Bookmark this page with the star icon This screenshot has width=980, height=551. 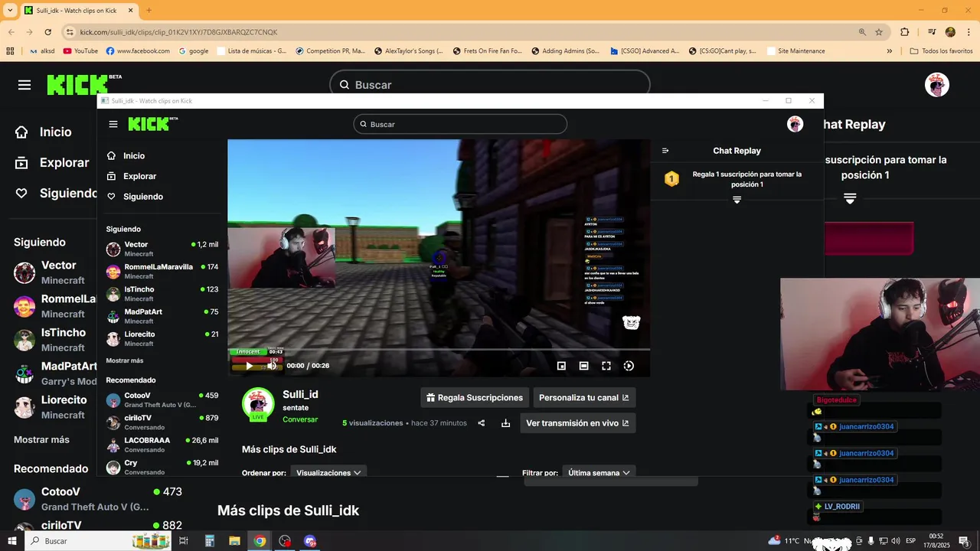(x=879, y=32)
